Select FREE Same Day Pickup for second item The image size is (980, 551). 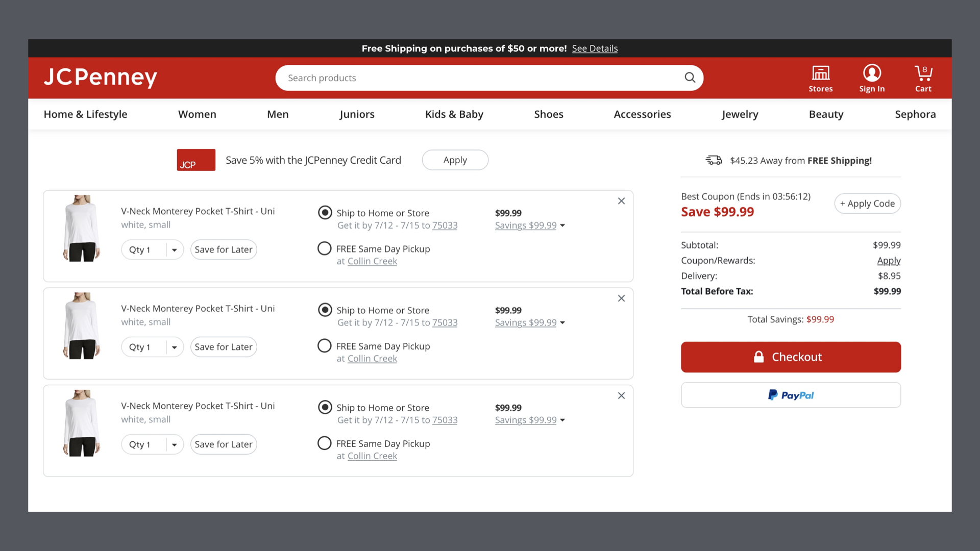pyautogui.click(x=325, y=346)
